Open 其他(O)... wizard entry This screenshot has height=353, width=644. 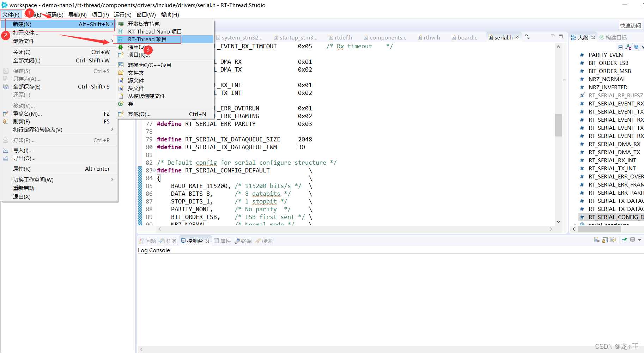tap(165, 114)
